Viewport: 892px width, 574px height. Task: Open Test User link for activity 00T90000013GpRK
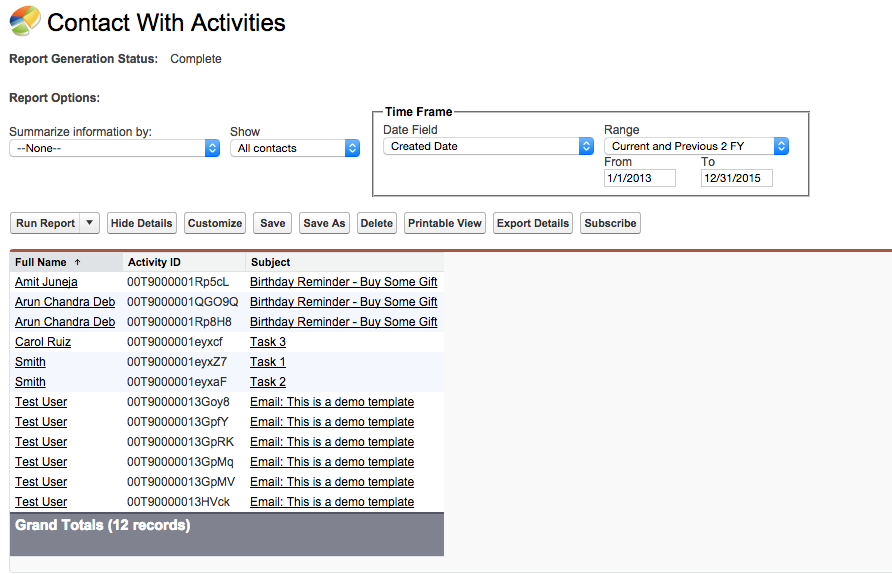tap(41, 441)
